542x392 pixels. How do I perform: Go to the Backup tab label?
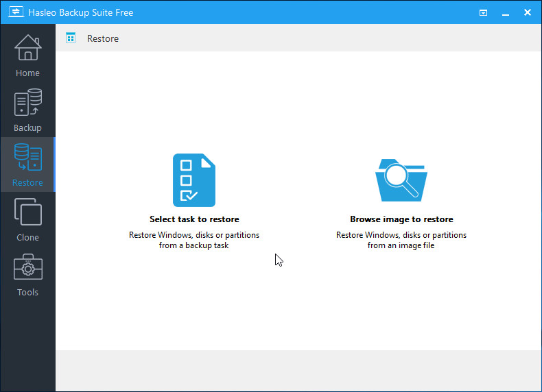click(27, 128)
